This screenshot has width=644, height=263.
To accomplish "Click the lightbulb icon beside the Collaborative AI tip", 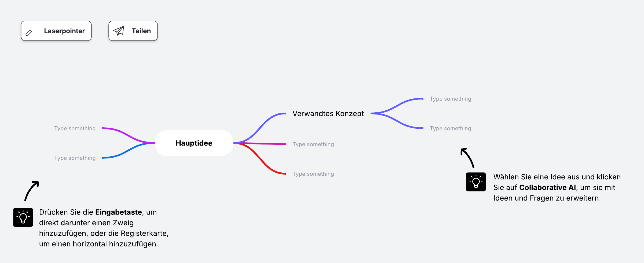I will point(476,182).
